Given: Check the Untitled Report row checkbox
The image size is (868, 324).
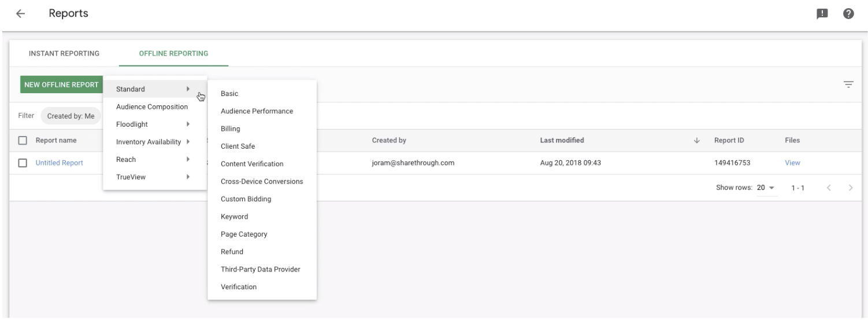Looking at the screenshot, I should 23,163.
